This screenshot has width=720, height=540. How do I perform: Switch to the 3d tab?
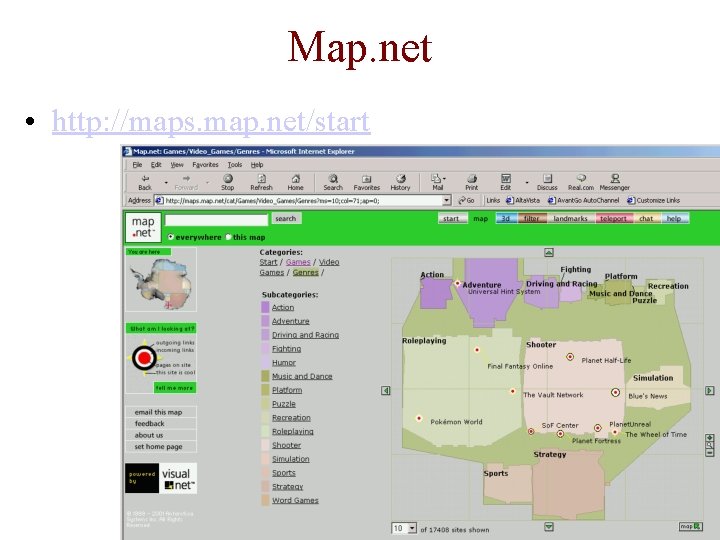tap(506, 219)
